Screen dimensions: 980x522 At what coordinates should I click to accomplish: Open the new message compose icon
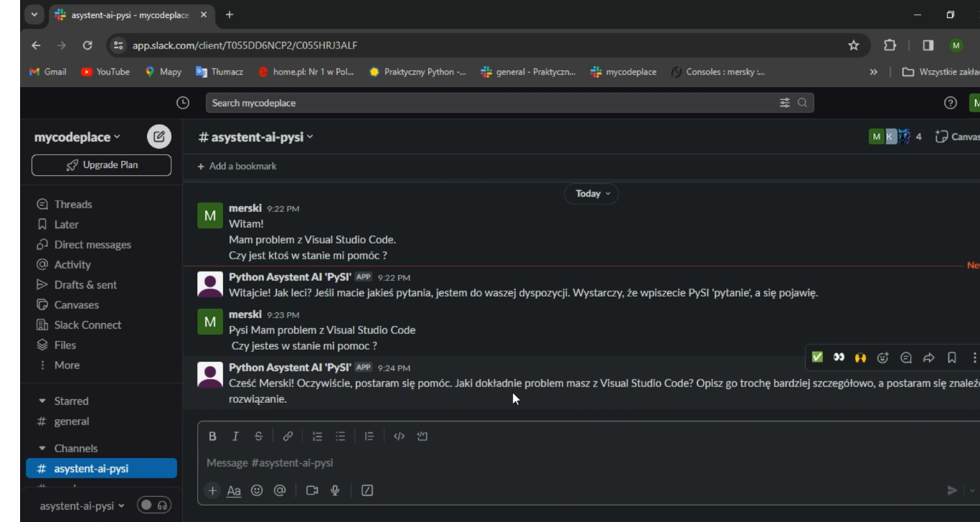coord(159,136)
